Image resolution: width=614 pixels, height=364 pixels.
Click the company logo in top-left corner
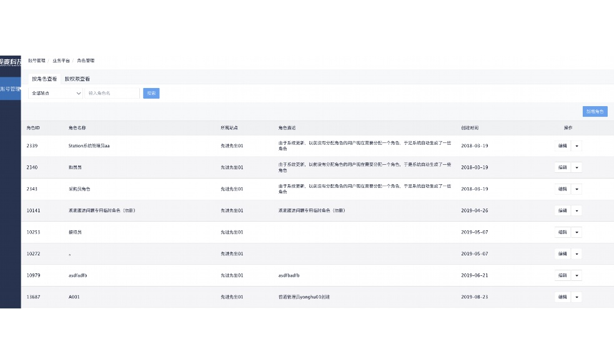(11, 61)
